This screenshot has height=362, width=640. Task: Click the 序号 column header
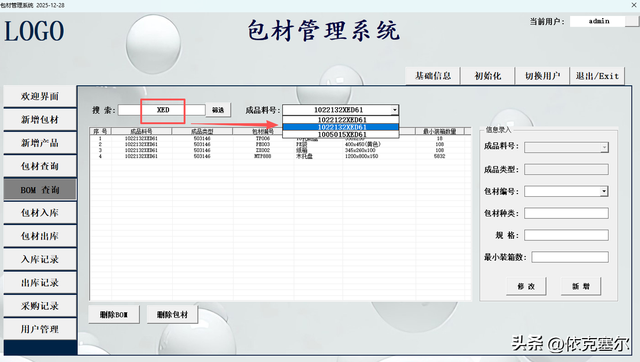point(100,131)
